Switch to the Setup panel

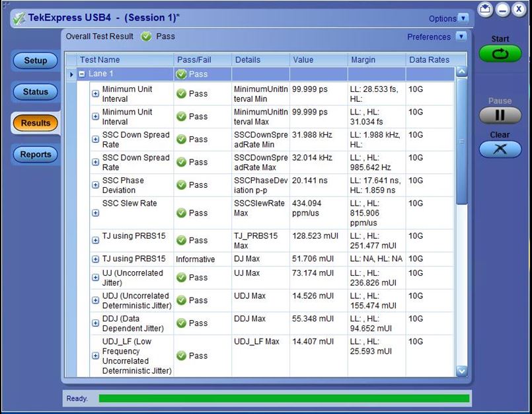[x=36, y=61]
